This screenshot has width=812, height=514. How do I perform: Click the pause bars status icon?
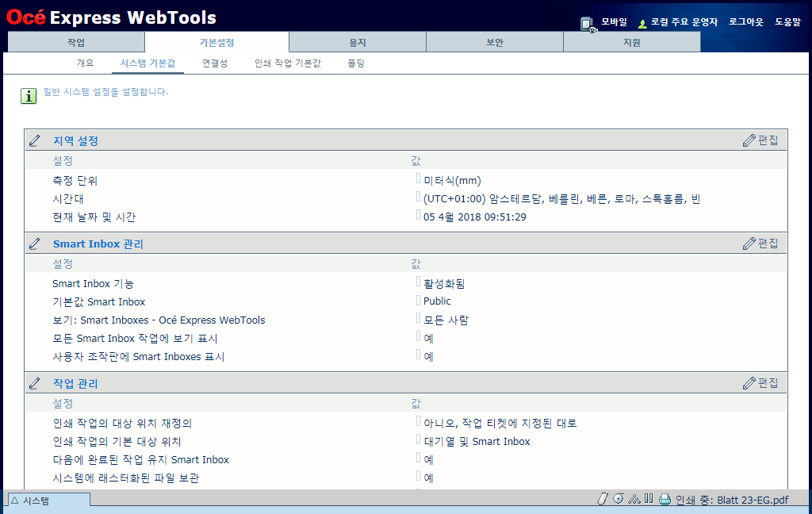(649, 499)
